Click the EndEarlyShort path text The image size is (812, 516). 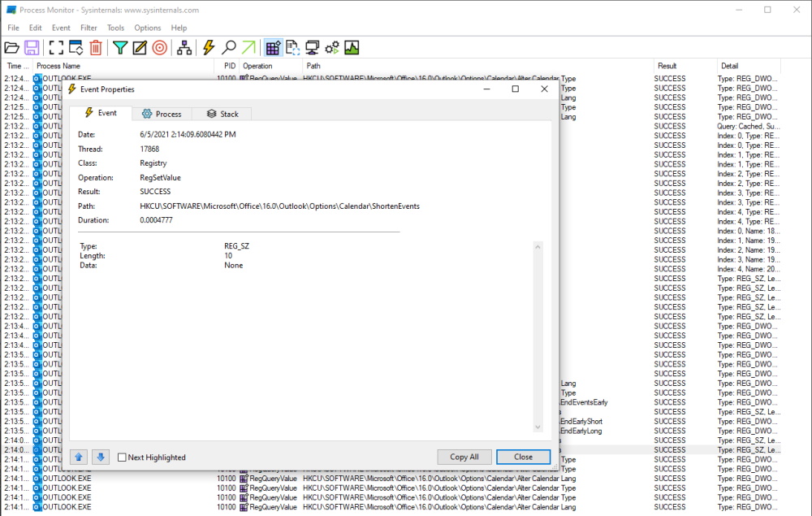click(x=581, y=422)
